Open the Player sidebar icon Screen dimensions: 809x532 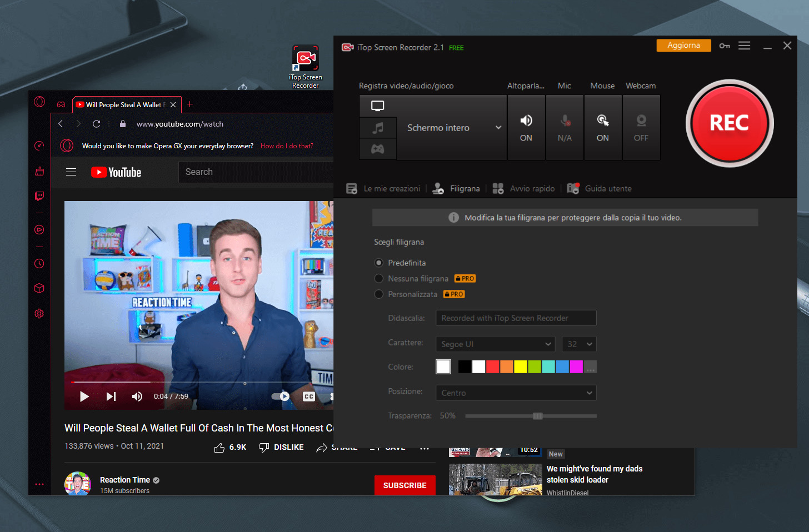(39, 229)
